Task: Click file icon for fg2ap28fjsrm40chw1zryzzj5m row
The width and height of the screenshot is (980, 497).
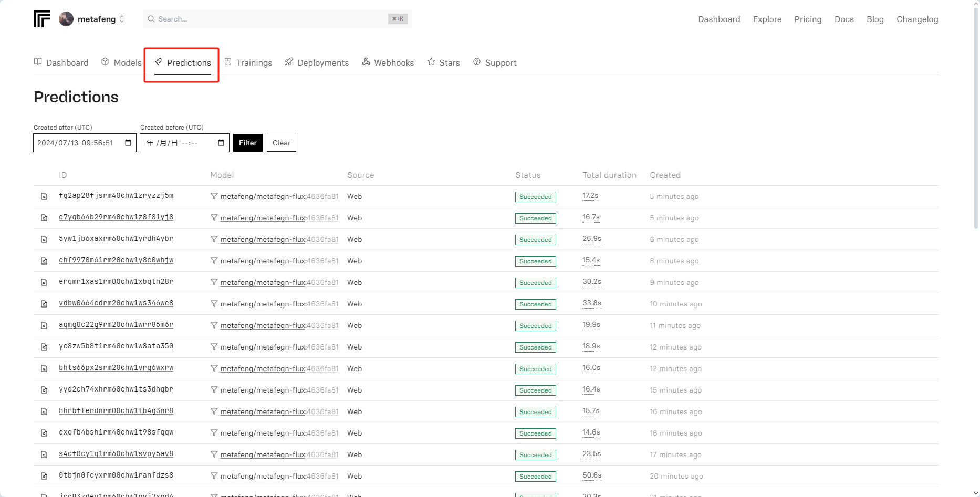Action: pos(44,196)
